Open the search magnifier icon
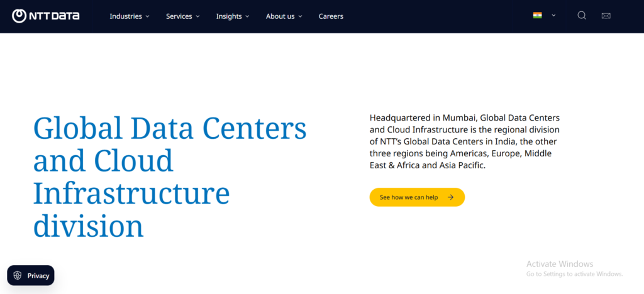The height and width of the screenshot is (294, 644). coord(582,16)
